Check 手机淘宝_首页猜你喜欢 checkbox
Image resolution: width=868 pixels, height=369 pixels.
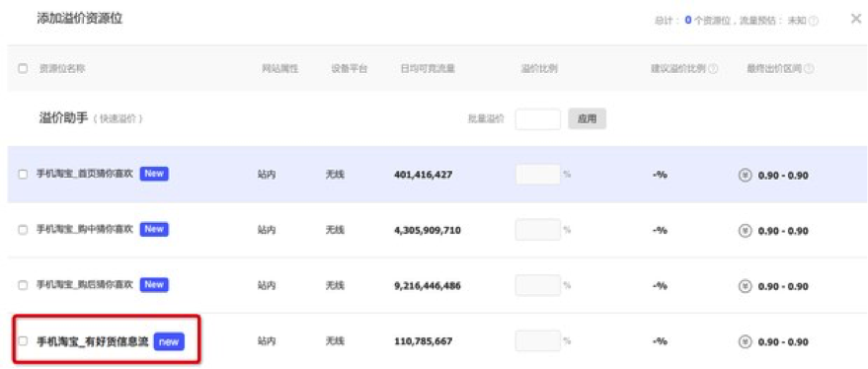coord(23,175)
